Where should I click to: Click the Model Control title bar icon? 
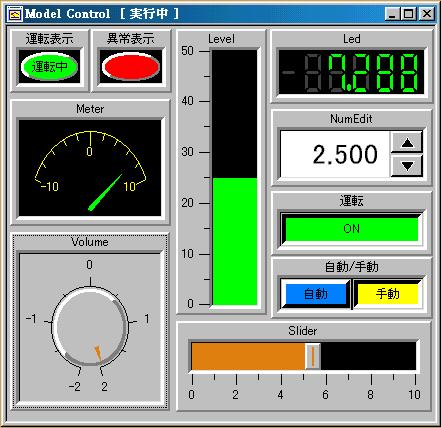[15, 14]
